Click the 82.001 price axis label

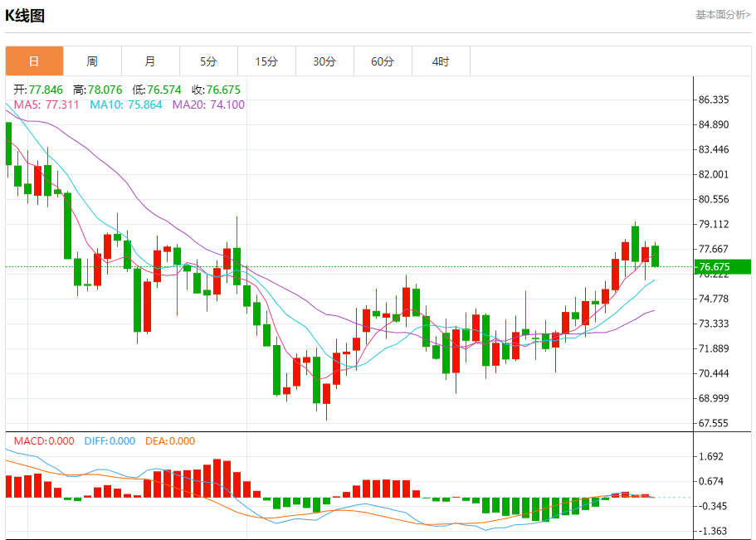(x=714, y=174)
